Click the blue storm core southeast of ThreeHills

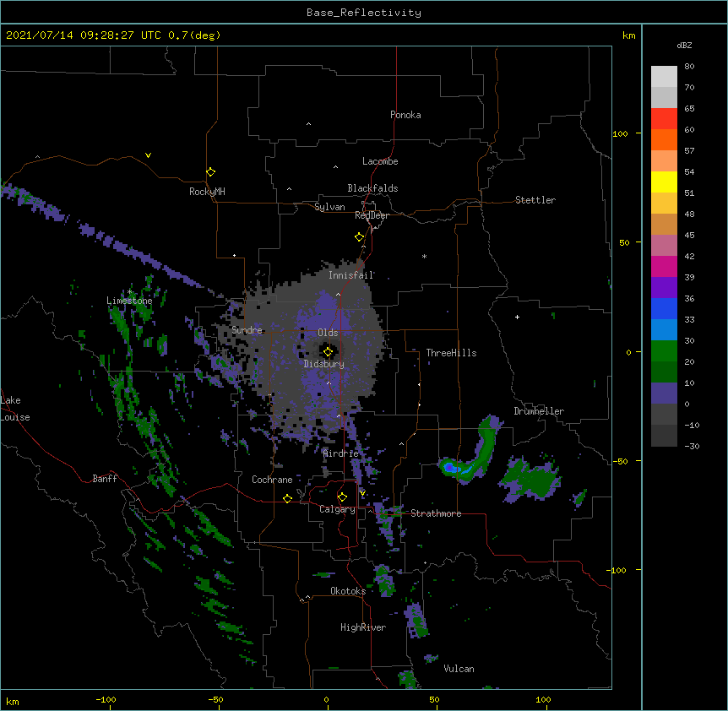pyautogui.click(x=450, y=467)
